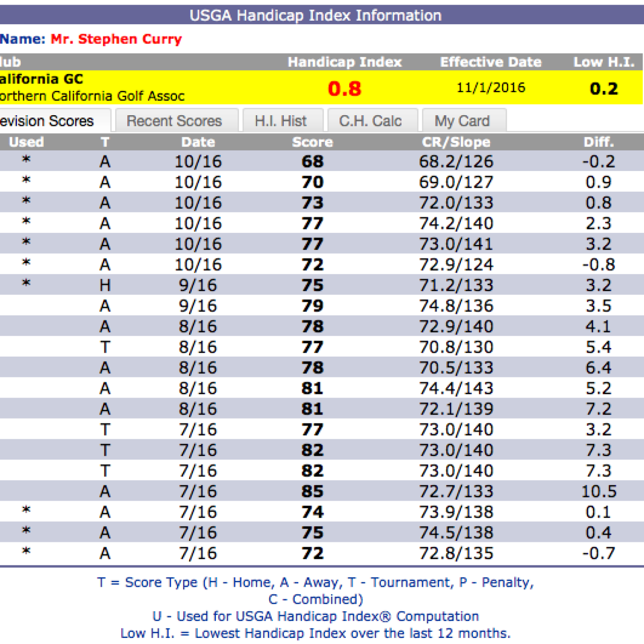644x644 pixels.
Task: Click the CR/Slope value 74.4/143
Action: coord(456,388)
